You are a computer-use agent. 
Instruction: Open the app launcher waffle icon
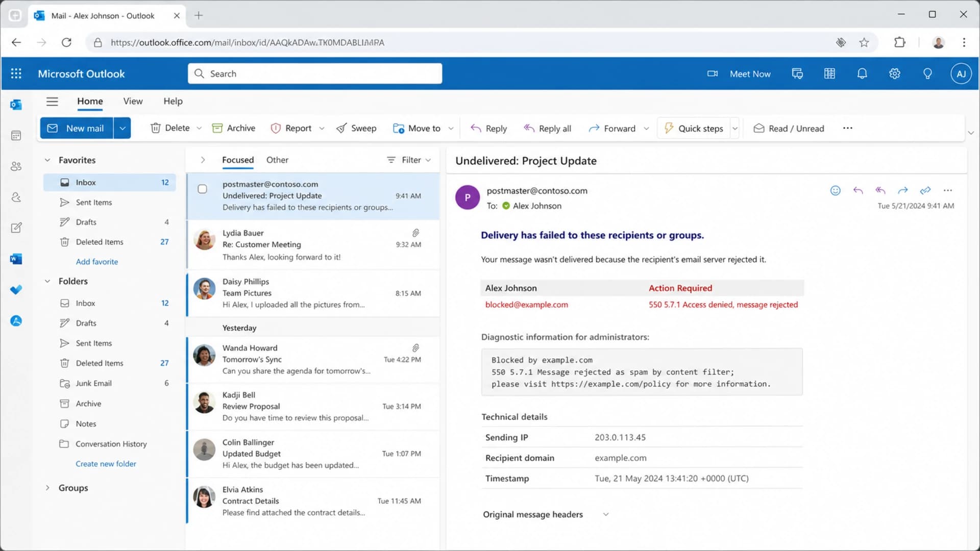click(x=16, y=73)
